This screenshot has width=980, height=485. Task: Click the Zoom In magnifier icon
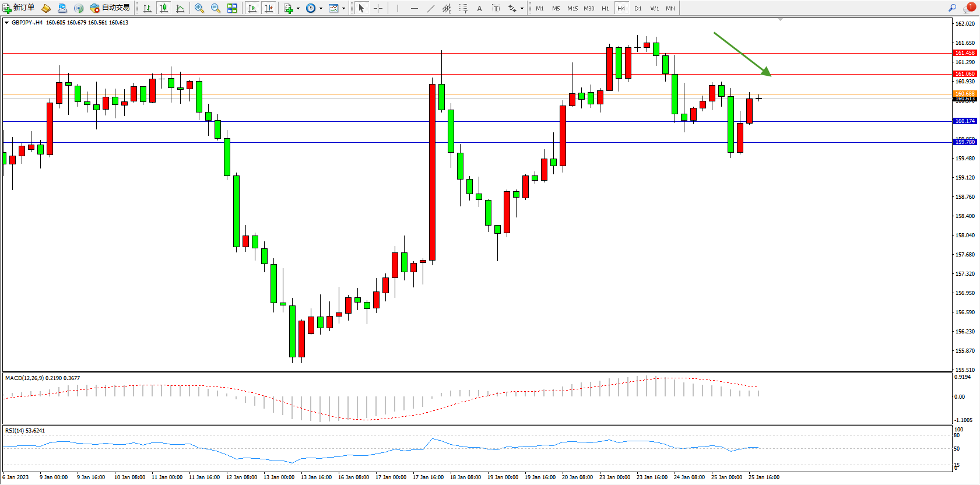click(199, 8)
